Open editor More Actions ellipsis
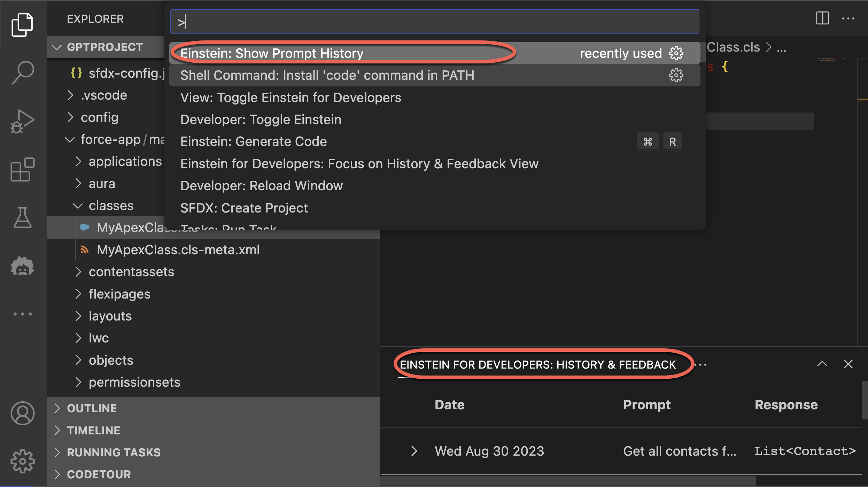868x487 pixels. 848,18
